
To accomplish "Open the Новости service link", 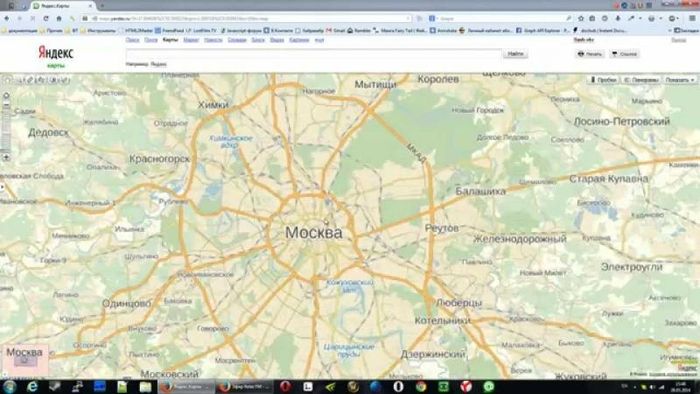I will pos(213,40).
